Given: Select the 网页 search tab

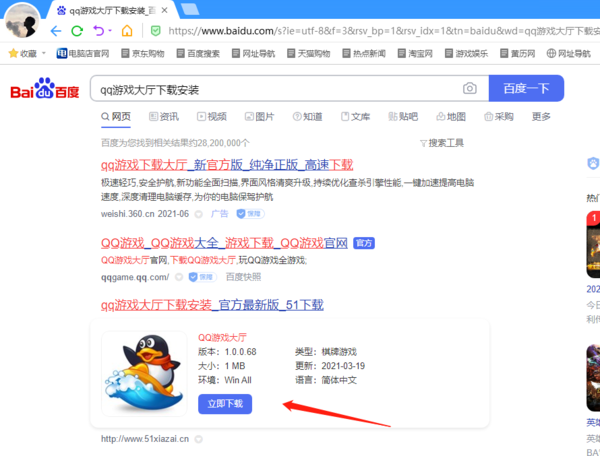Looking at the screenshot, I should coord(116,116).
